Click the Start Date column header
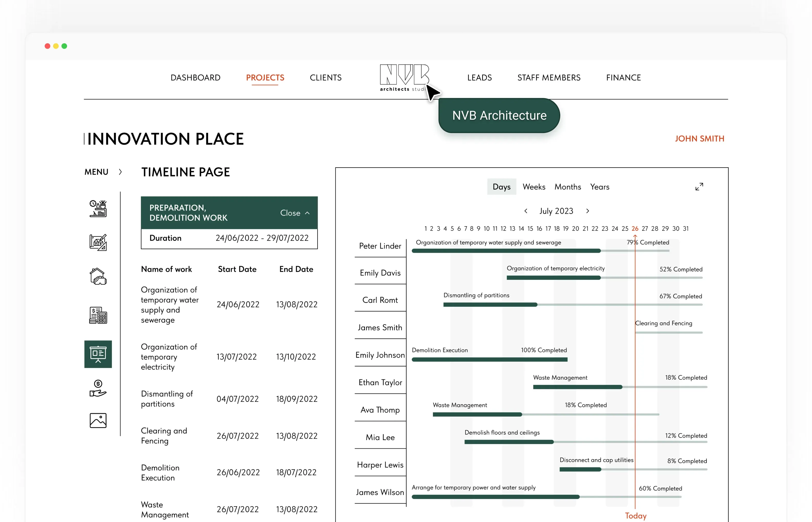 click(x=237, y=269)
